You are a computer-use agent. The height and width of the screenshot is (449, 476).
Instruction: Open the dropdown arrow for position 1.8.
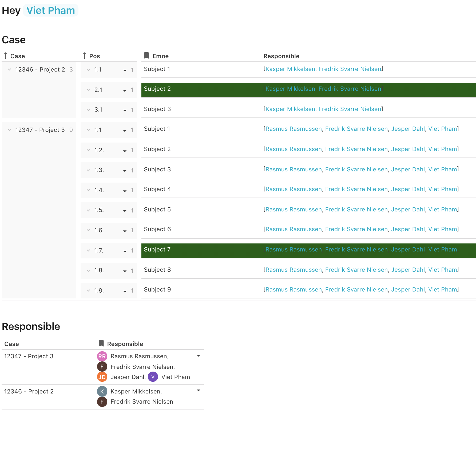coord(125,271)
